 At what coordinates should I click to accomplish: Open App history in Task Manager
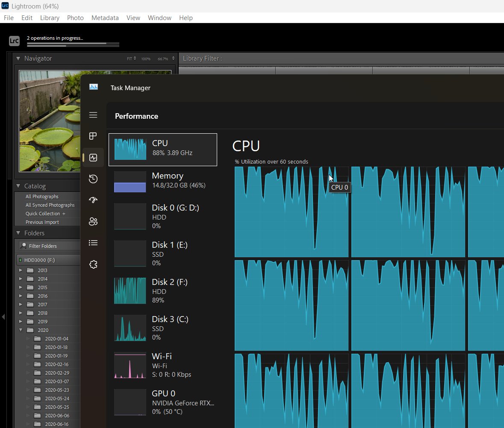coord(93,179)
